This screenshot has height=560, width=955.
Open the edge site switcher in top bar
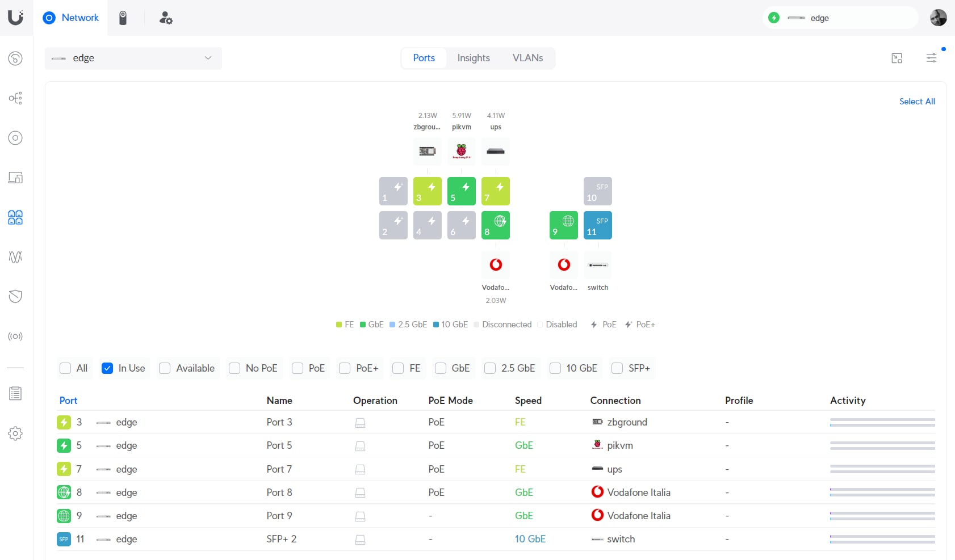click(x=840, y=18)
